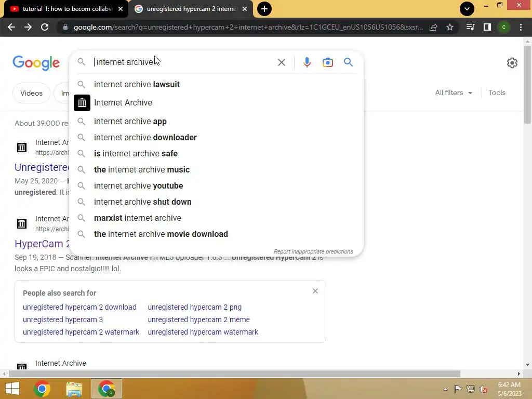532x399 pixels.
Task: Select suggestion internet archive shut down
Action: [216, 202]
